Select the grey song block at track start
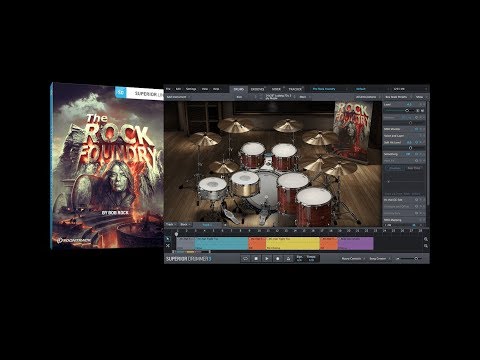480x360 pixels. (x=185, y=243)
